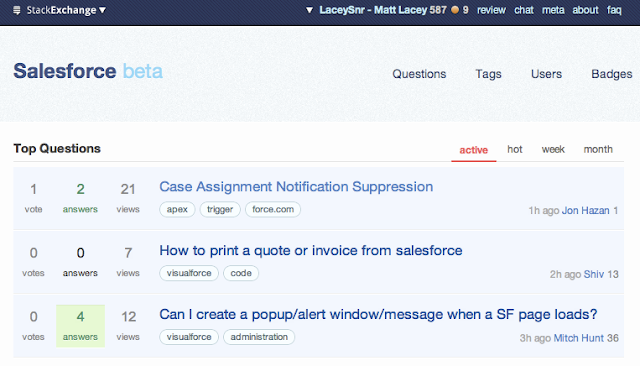Open Jon Hazan's user profile
The width and height of the screenshot is (640, 366).
pos(585,211)
